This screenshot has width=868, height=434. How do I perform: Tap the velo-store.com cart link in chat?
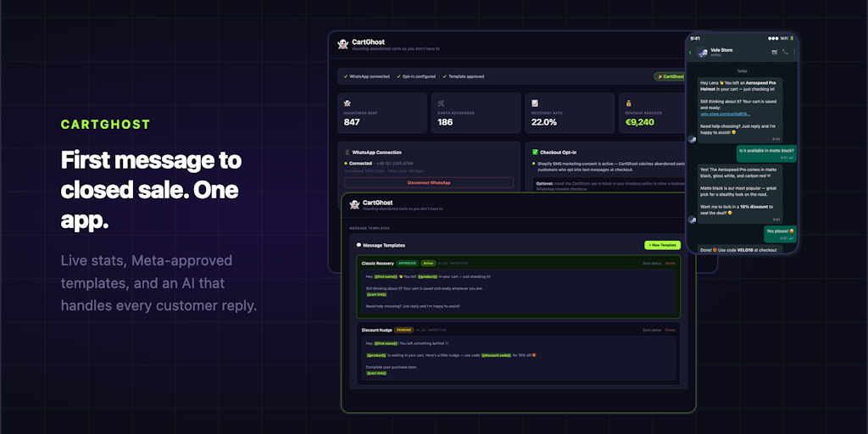point(726,114)
